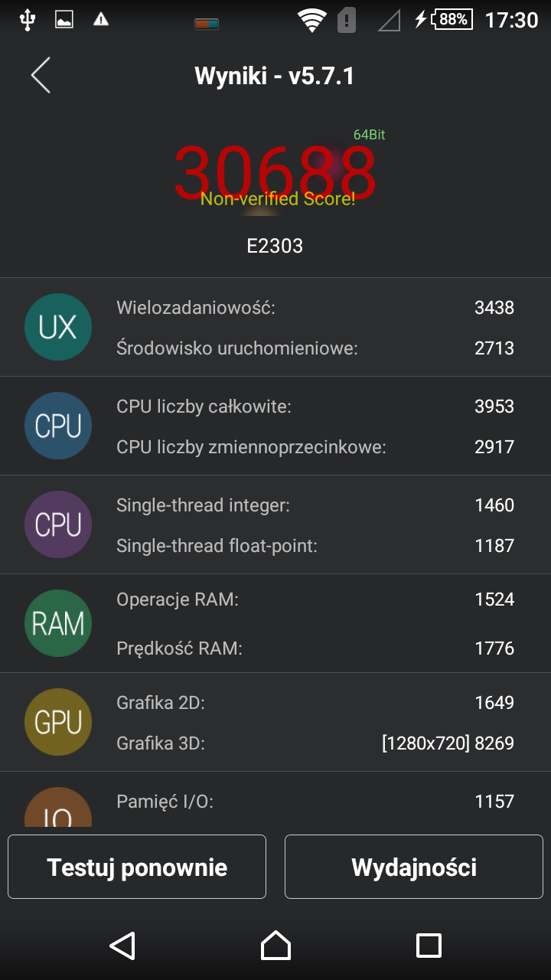The image size is (551, 980).
Task: Select the Prędkość RAM result row
Action: point(315,648)
